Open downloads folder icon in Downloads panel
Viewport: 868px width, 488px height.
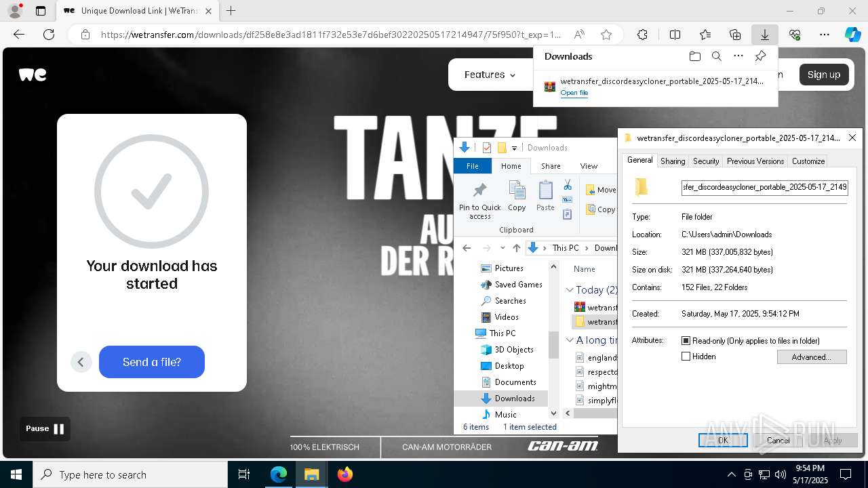[x=694, y=56]
